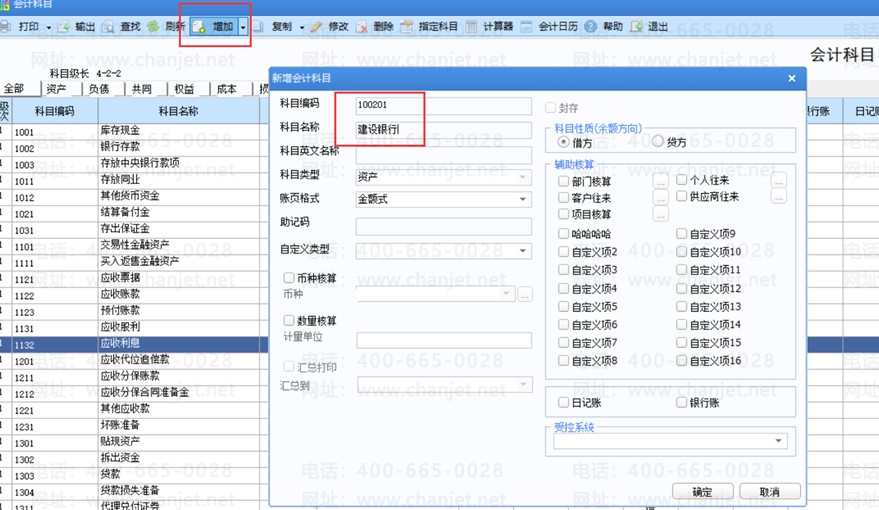This screenshot has height=510, width=879.
Task: Open the Add (增加) dropdown arrow
Action: coord(243,26)
